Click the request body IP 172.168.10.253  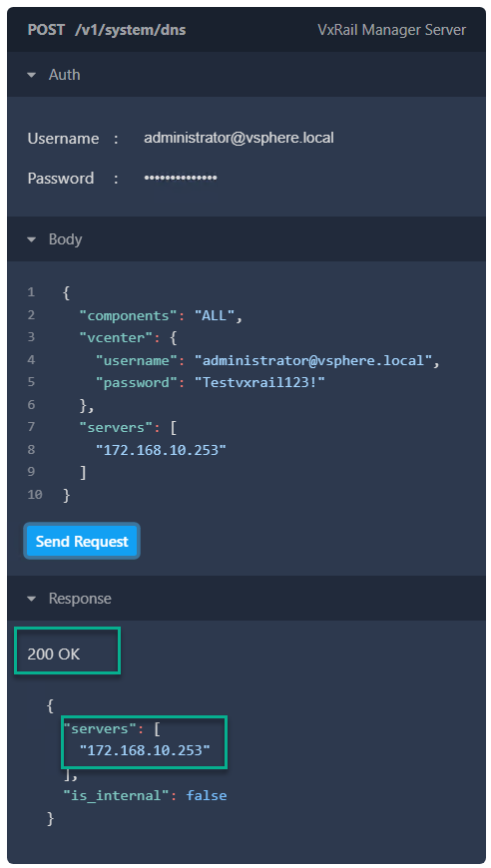click(x=161, y=450)
